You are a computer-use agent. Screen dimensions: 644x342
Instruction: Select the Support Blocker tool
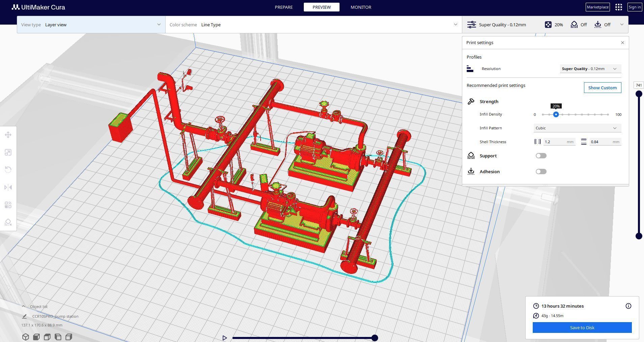coord(8,222)
